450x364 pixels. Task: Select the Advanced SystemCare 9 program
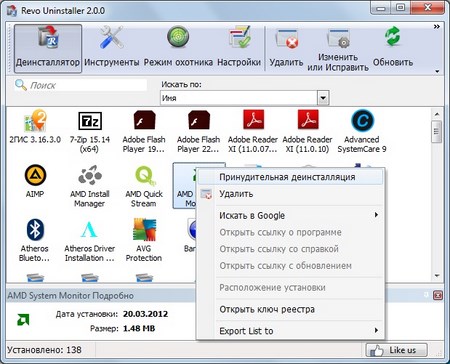(362, 132)
